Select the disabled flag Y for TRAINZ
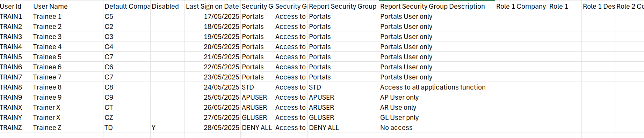Screen dimensions: 644x138 tap(167, 128)
